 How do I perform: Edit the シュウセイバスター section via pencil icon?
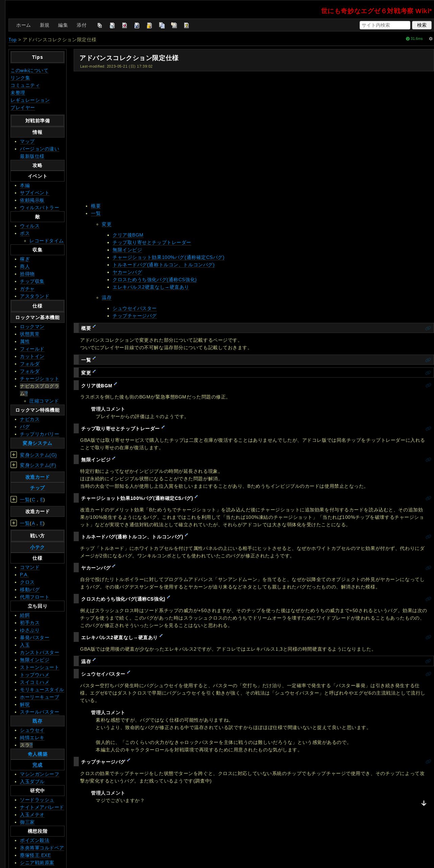tap(128, 672)
